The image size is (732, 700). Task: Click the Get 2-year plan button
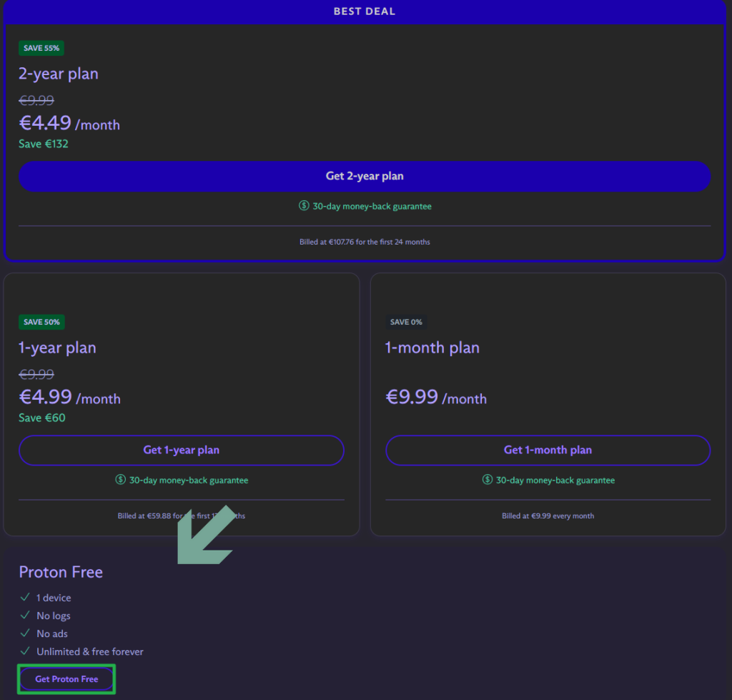(x=365, y=176)
